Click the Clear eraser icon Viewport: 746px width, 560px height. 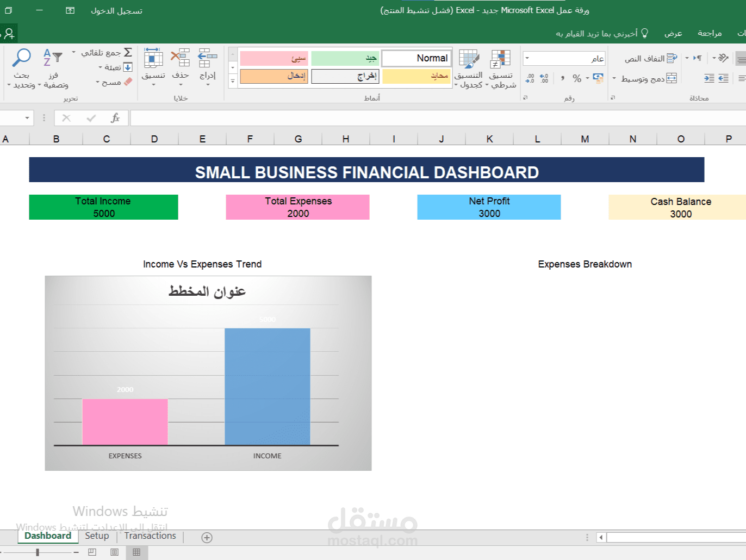click(x=128, y=82)
